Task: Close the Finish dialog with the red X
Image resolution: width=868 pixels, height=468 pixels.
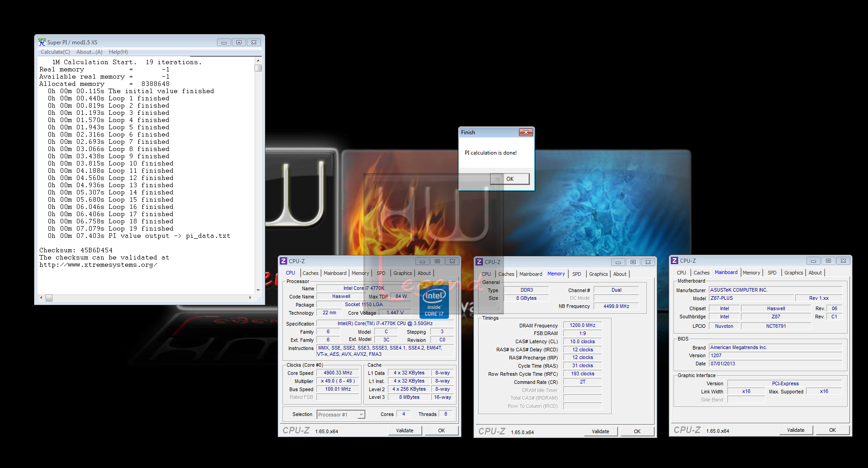Action: pos(526,132)
